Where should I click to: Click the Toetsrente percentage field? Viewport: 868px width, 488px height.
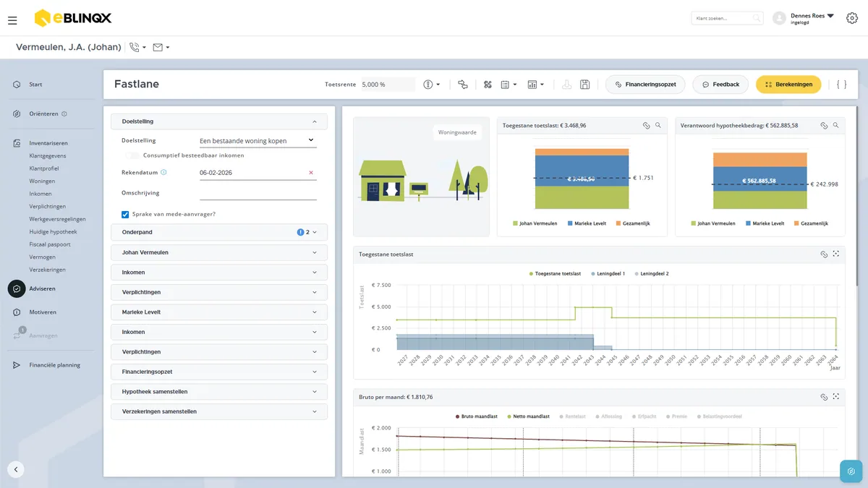(388, 85)
